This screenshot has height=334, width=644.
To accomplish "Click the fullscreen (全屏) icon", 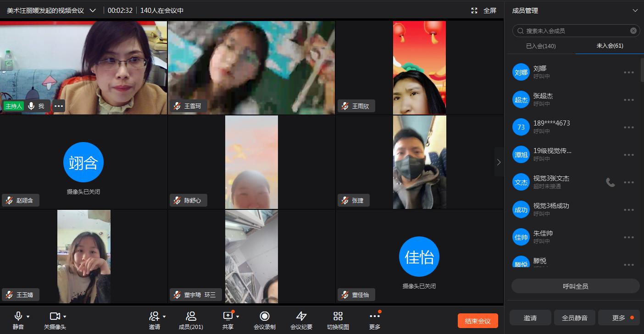I will [474, 11].
